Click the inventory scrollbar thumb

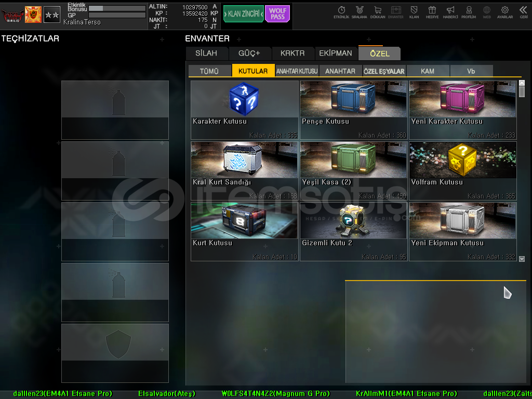pyautogui.click(x=522, y=91)
